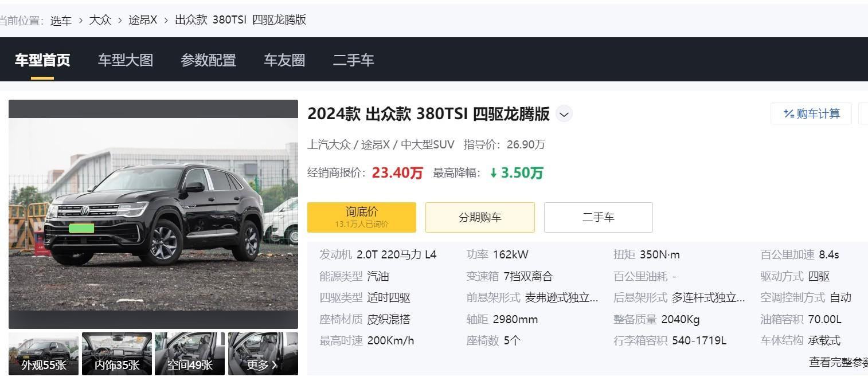Open 内饰35张 interior photo thumbnail
The height and width of the screenshot is (377, 868).
(117, 354)
